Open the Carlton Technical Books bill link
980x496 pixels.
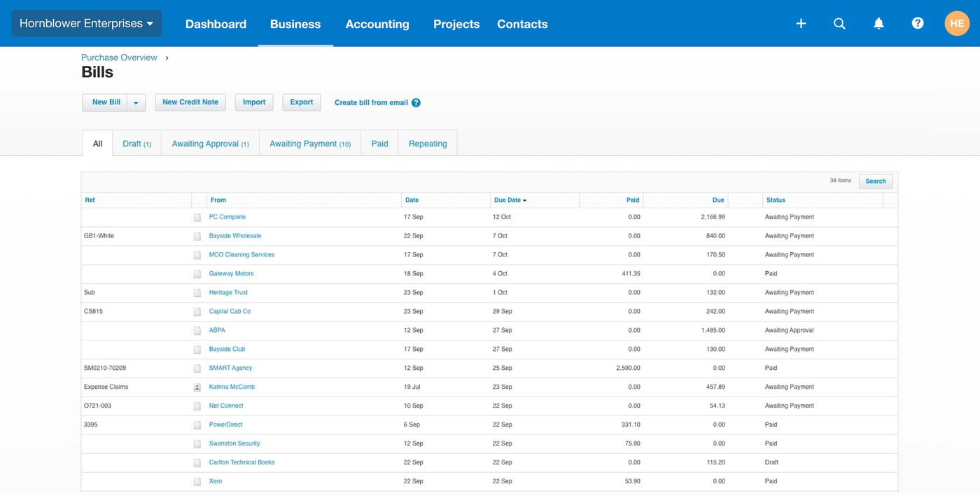[241, 463]
